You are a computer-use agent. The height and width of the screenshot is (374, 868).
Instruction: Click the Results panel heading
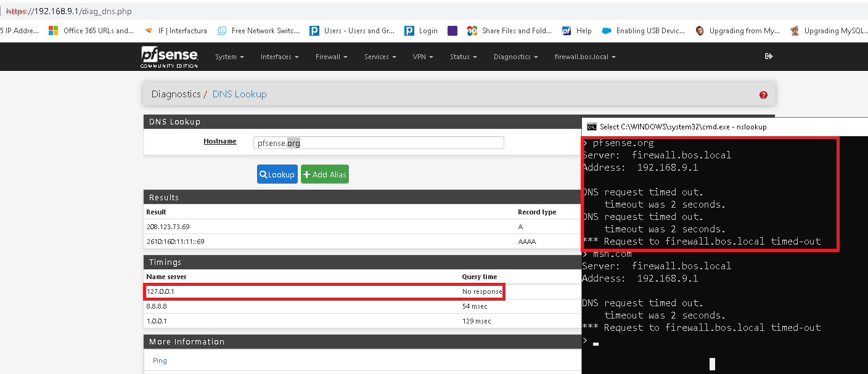click(164, 197)
